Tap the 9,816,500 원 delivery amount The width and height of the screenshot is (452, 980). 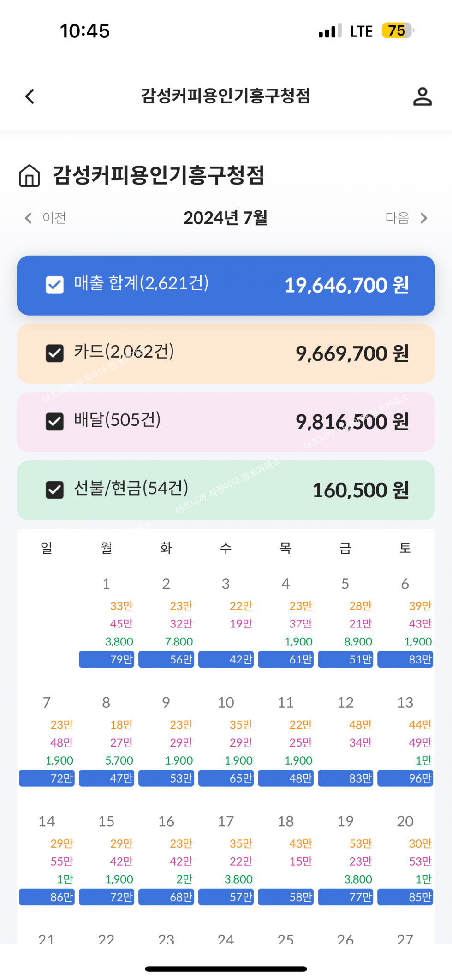(x=352, y=422)
